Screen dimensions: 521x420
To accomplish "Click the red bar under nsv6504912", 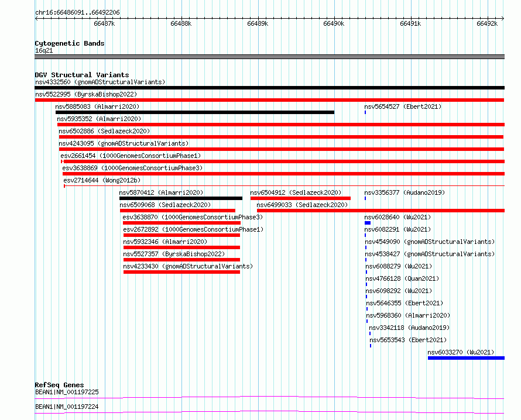I will [300, 198].
